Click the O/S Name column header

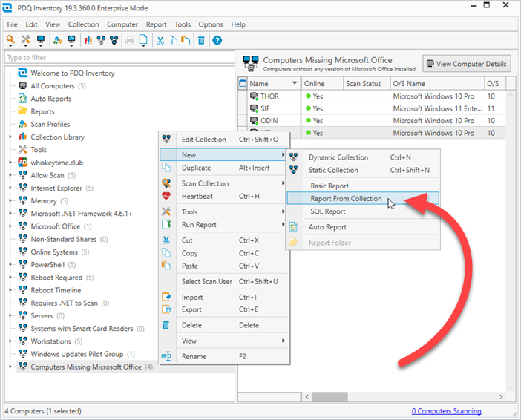(437, 83)
